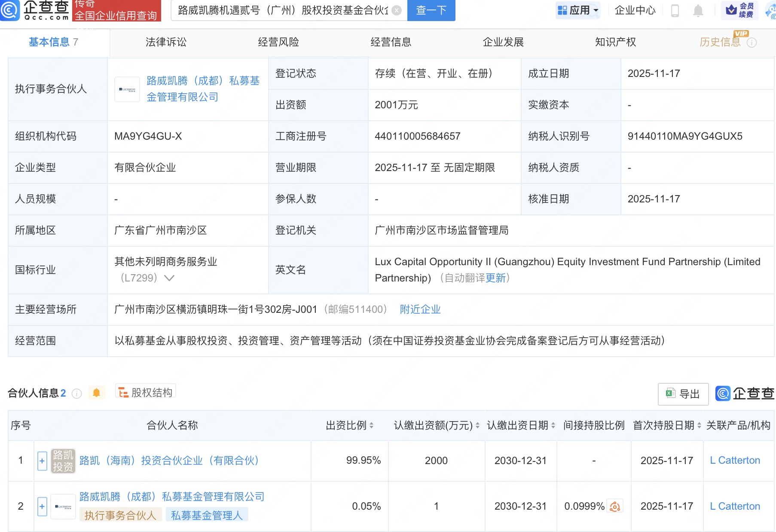
Task: Open the 知识产权 tab
Action: [x=615, y=42]
